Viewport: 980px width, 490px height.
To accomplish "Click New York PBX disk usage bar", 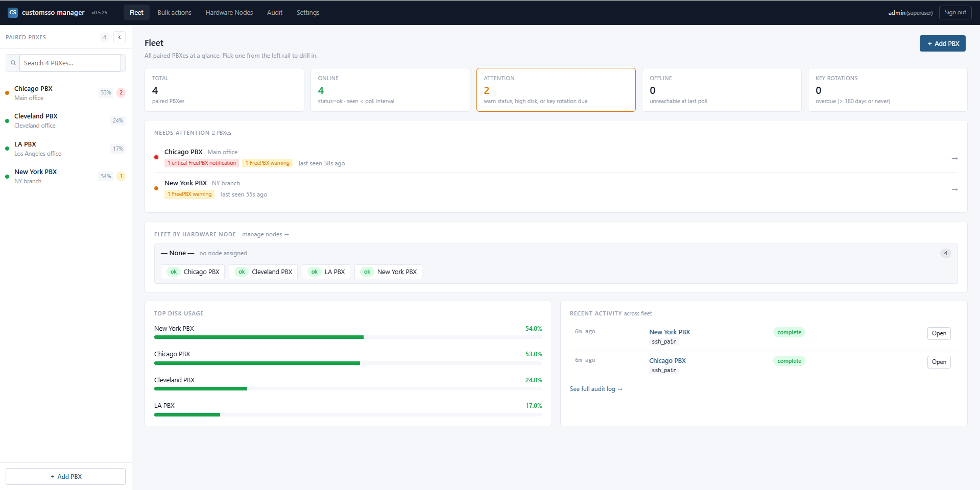I will point(348,337).
